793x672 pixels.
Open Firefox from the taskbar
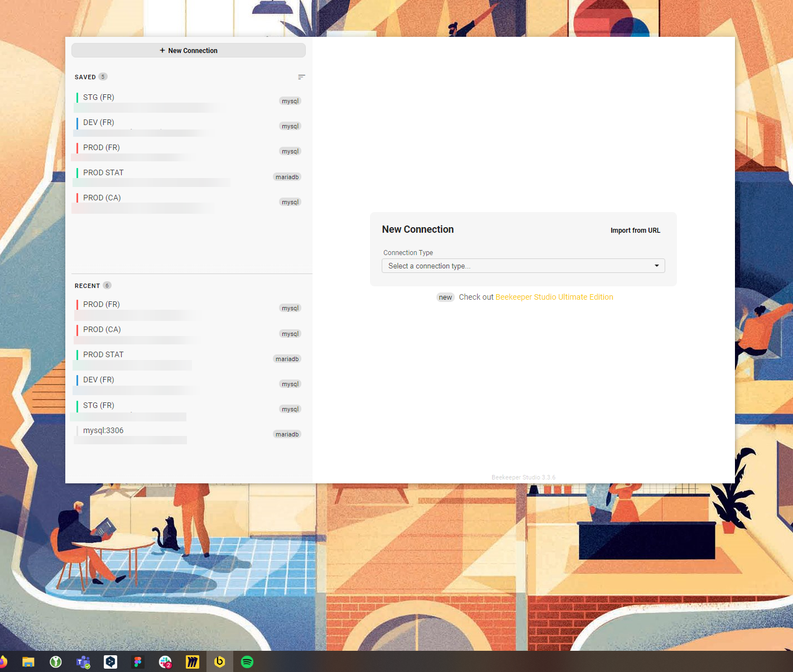tap(3, 662)
